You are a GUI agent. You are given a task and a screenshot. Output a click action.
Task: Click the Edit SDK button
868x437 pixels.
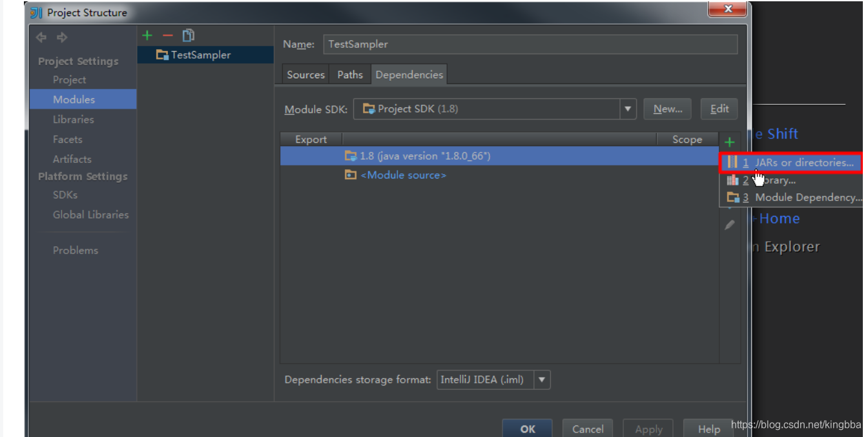719,109
